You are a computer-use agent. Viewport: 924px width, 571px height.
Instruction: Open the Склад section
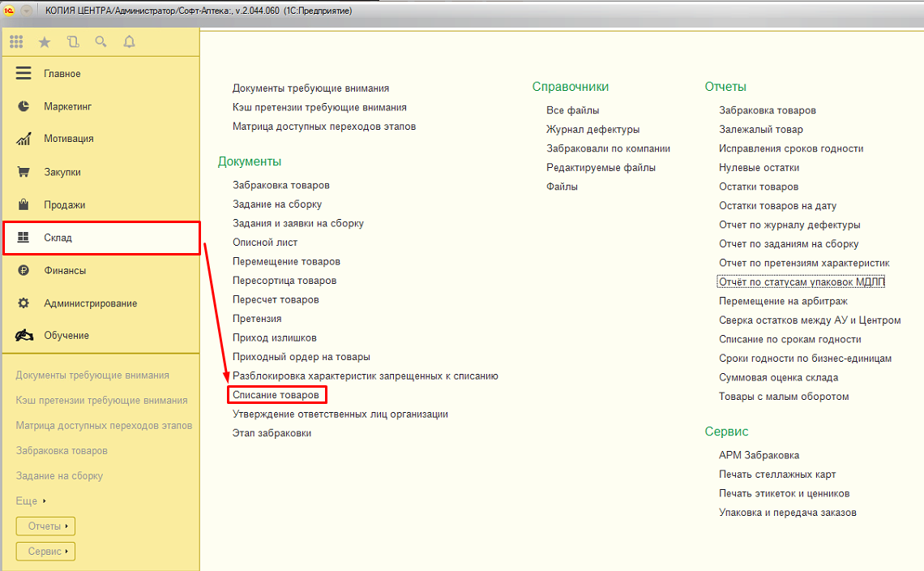point(58,238)
